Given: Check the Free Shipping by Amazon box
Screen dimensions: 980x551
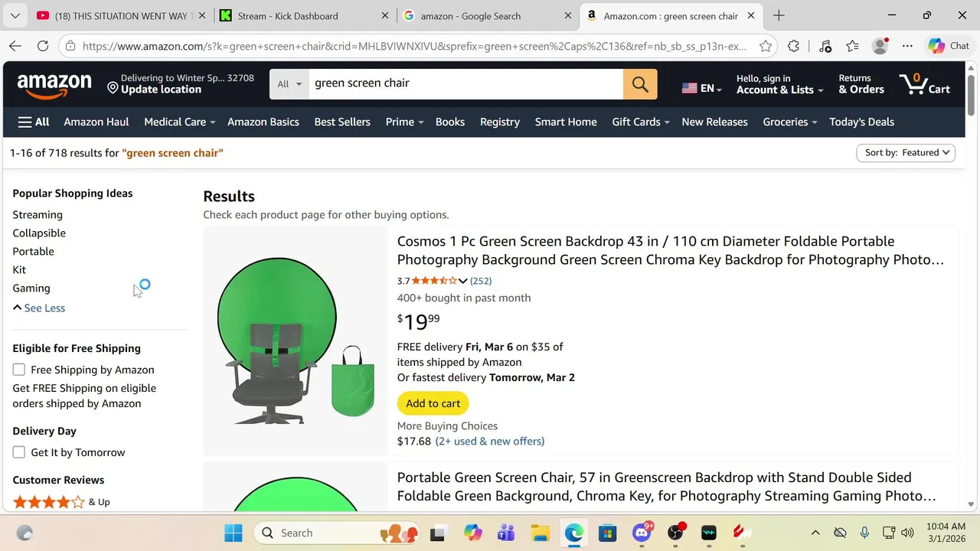Looking at the screenshot, I should tap(19, 370).
